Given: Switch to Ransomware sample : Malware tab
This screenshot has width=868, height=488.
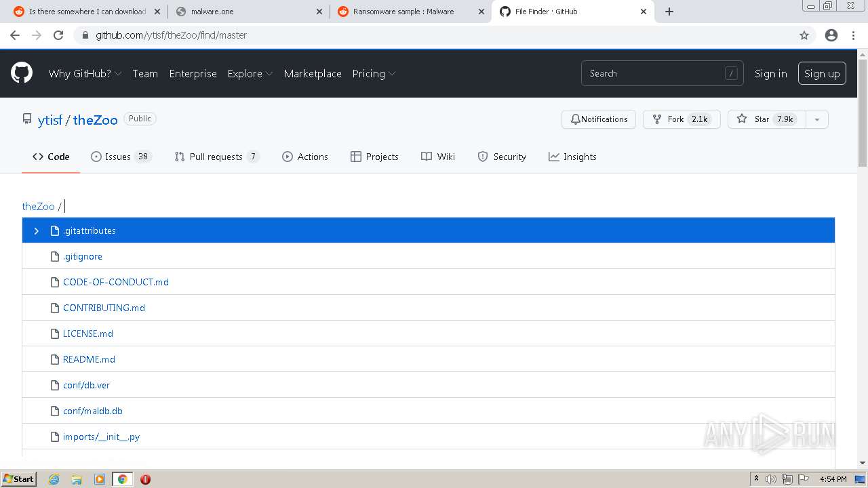Looking at the screenshot, I should pyautogui.click(x=410, y=12).
